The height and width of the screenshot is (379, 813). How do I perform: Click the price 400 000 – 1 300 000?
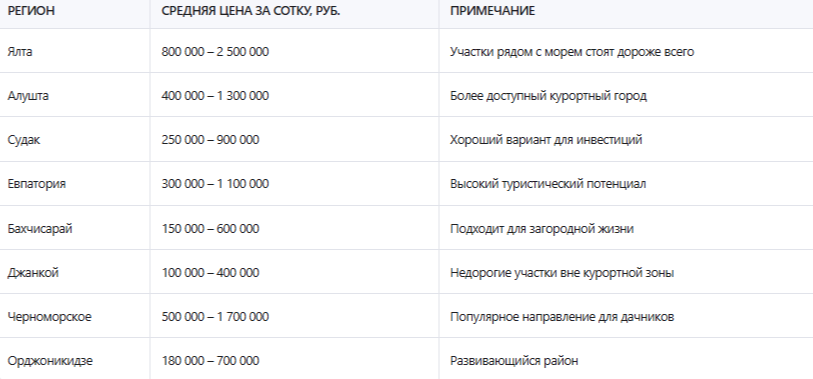click(215, 96)
